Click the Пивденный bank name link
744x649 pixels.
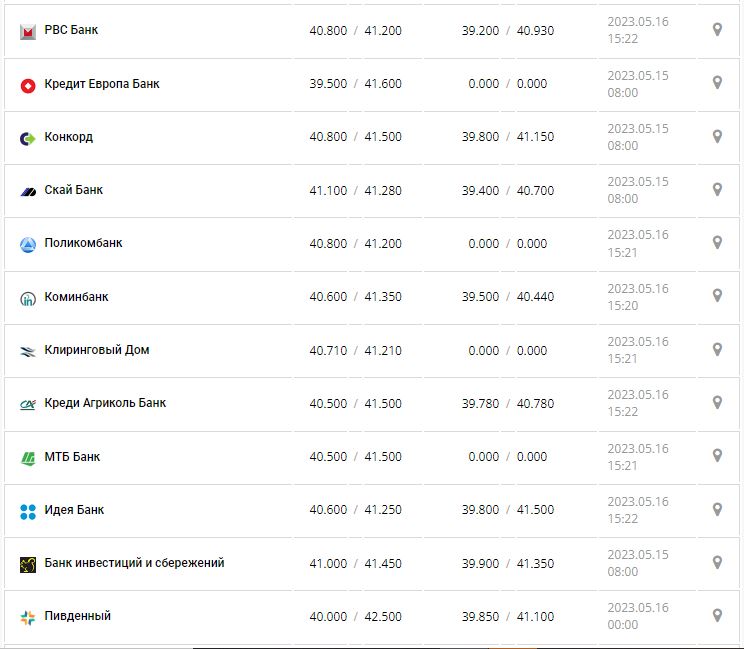(x=77, y=616)
